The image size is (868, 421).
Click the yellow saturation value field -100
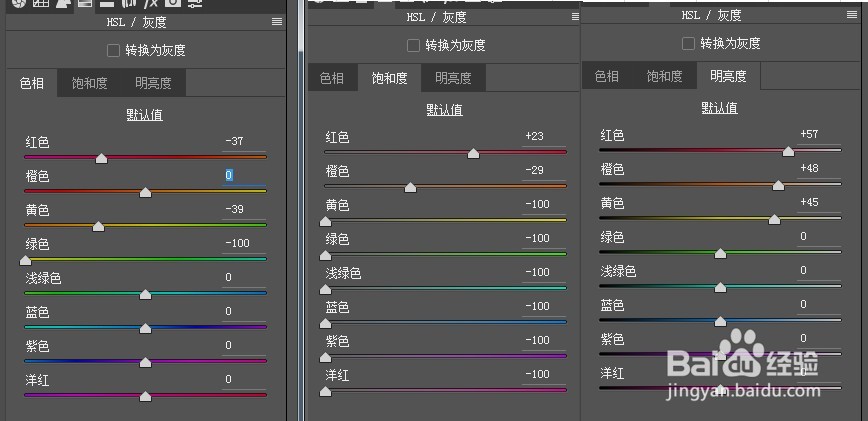[x=544, y=205]
